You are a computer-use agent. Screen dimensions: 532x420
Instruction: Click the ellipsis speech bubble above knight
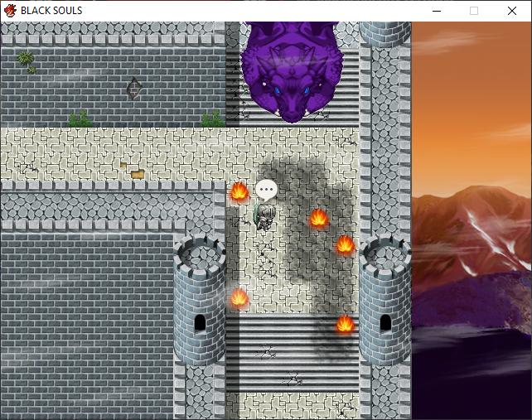coord(266,190)
